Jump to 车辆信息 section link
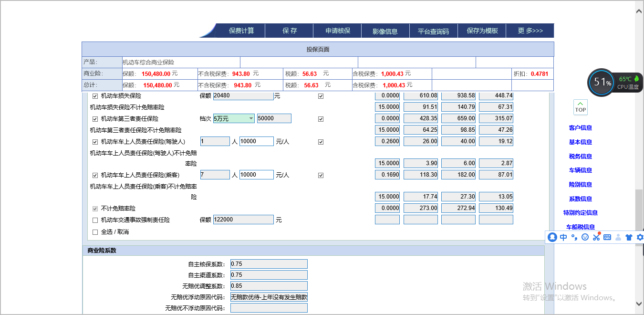The image size is (644, 315). [580, 170]
